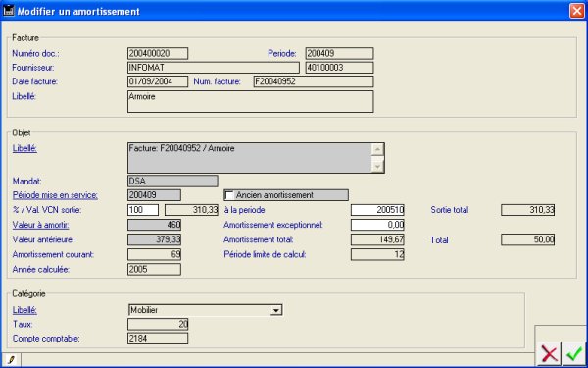This screenshot has width=588, height=368.
Task: Click the Val. VCN sortie field 310,33
Action: (192, 210)
